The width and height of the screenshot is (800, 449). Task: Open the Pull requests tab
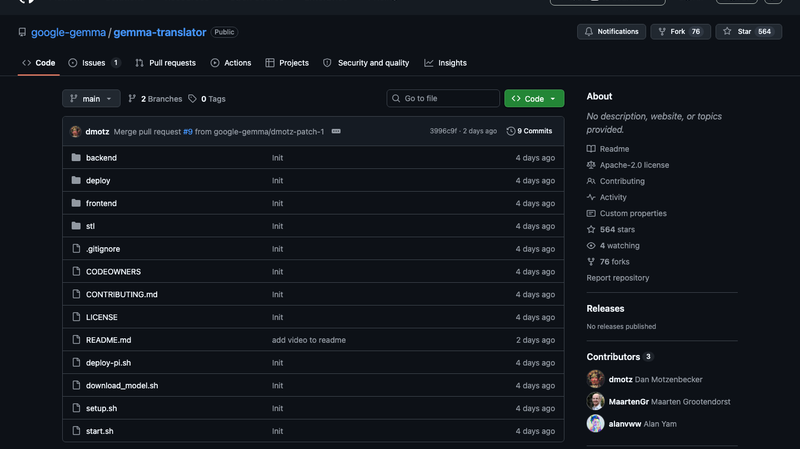click(x=165, y=63)
